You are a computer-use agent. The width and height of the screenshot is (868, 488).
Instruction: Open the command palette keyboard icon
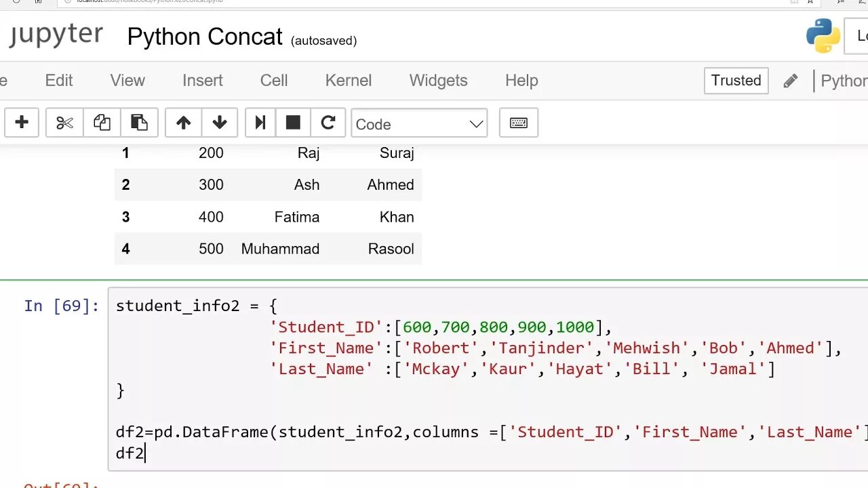tap(519, 123)
